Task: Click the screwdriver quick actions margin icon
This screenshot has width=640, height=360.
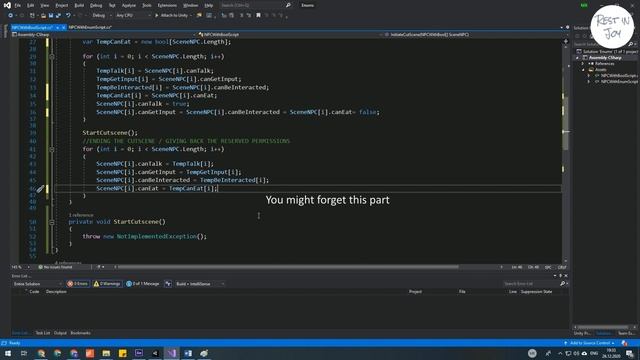Action: point(40,189)
